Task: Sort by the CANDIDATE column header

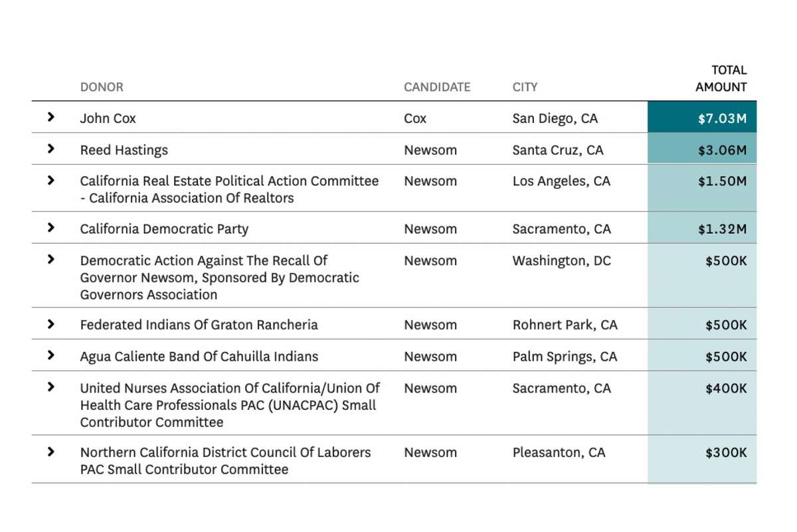Action: point(437,87)
